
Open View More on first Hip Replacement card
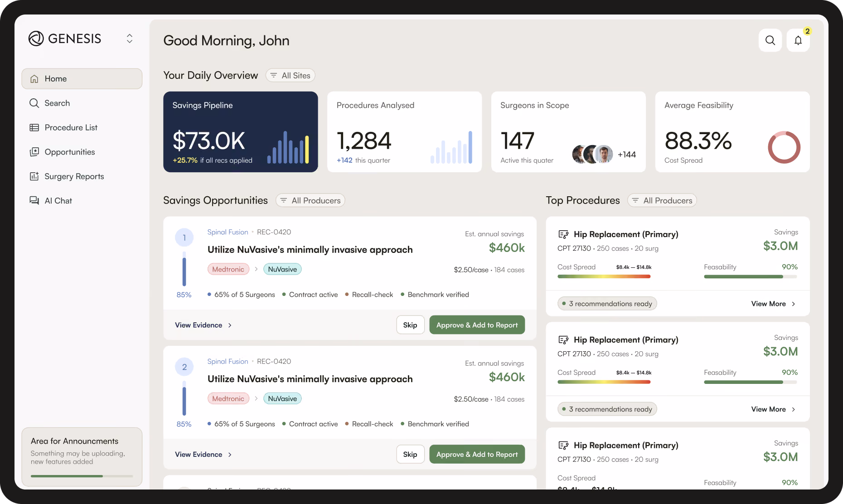coord(773,304)
